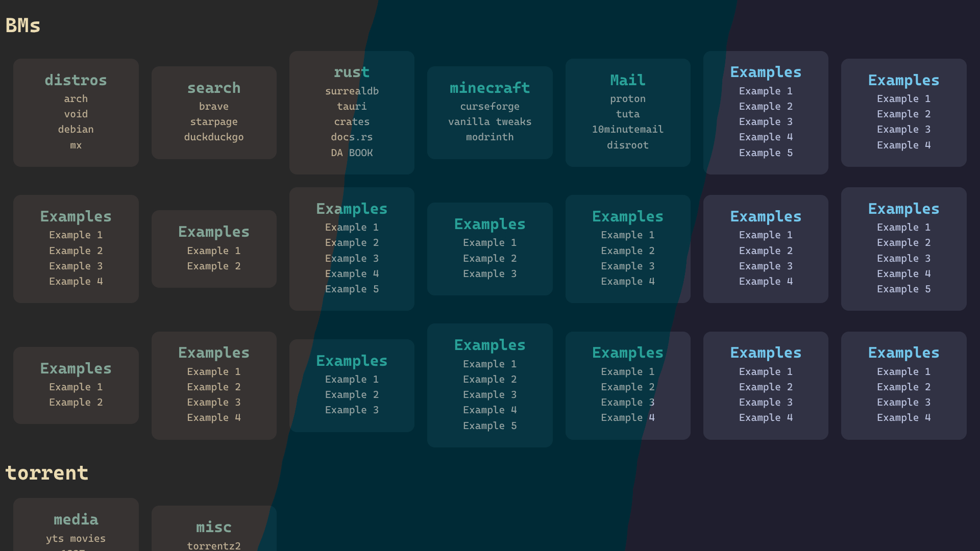980x551 pixels.
Task: Open duckduckgo from search bookmarks
Action: pyautogui.click(x=214, y=137)
